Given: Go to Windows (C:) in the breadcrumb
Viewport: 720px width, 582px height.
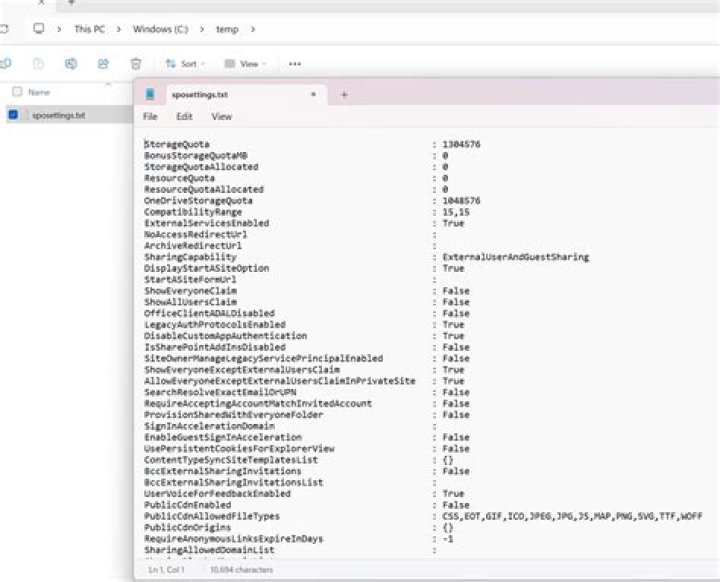Looking at the screenshot, I should point(161,29).
